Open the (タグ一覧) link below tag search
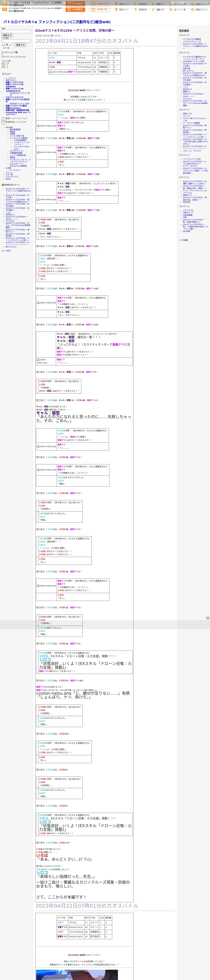The width and height of the screenshot is (210, 980). click(6, 48)
